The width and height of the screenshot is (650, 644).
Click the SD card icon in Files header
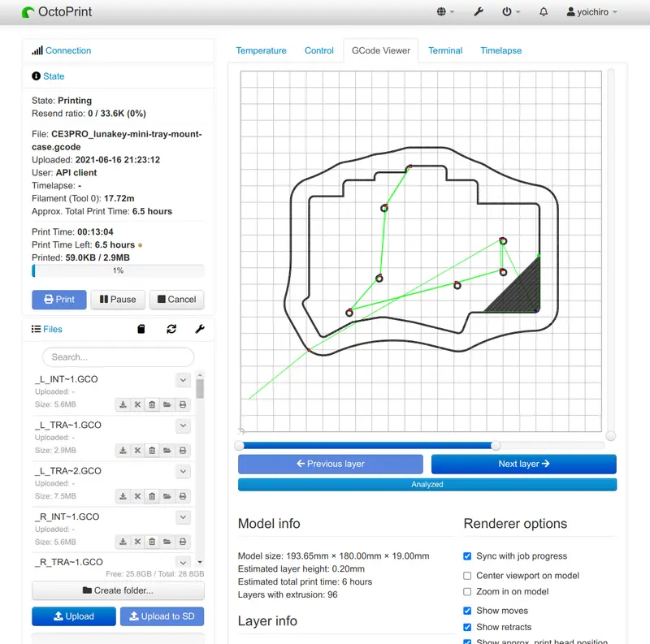click(x=141, y=329)
